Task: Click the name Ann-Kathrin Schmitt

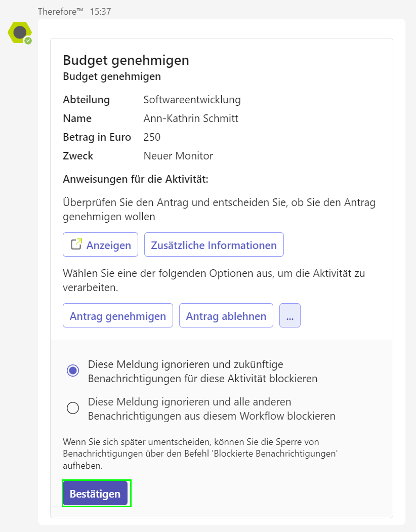Action: [191, 118]
